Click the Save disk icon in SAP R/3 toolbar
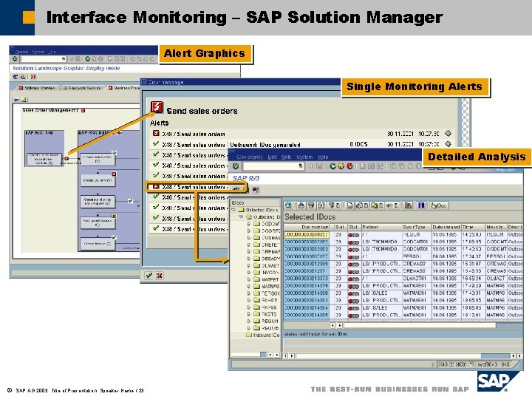The height and width of the screenshot is (399, 532). [319, 166]
